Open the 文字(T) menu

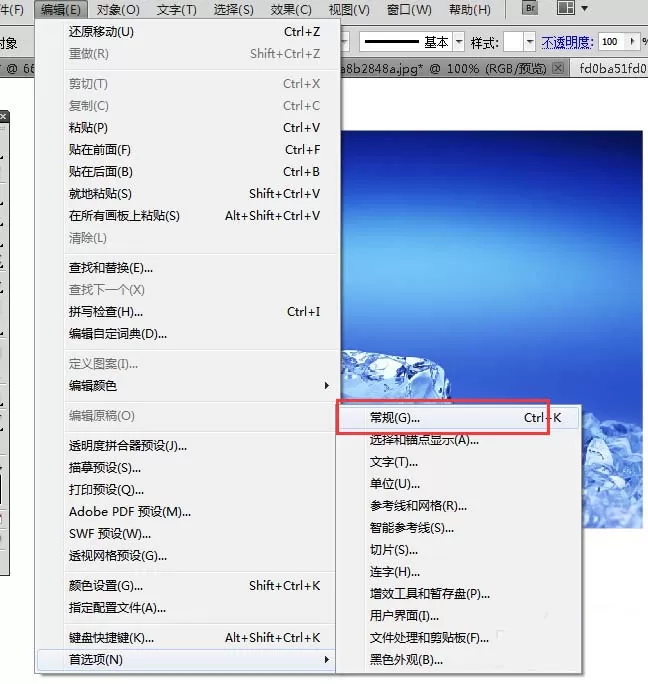[176, 9]
